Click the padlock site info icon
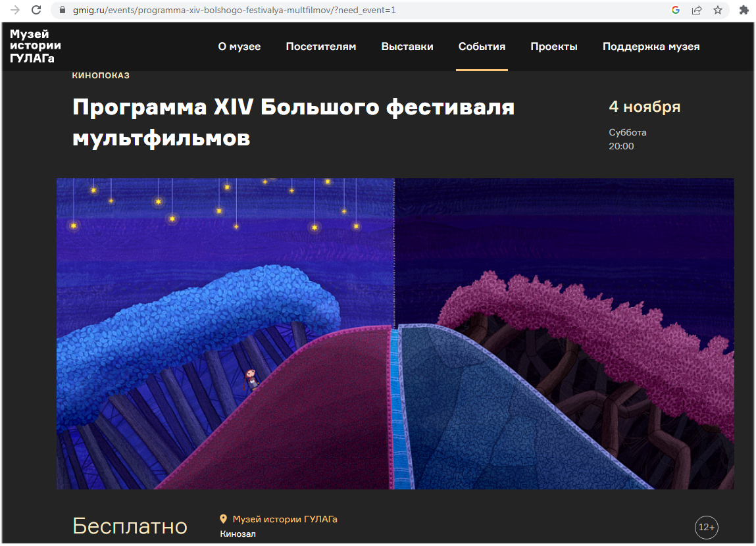This screenshot has width=756, height=546. click(63, 10)
